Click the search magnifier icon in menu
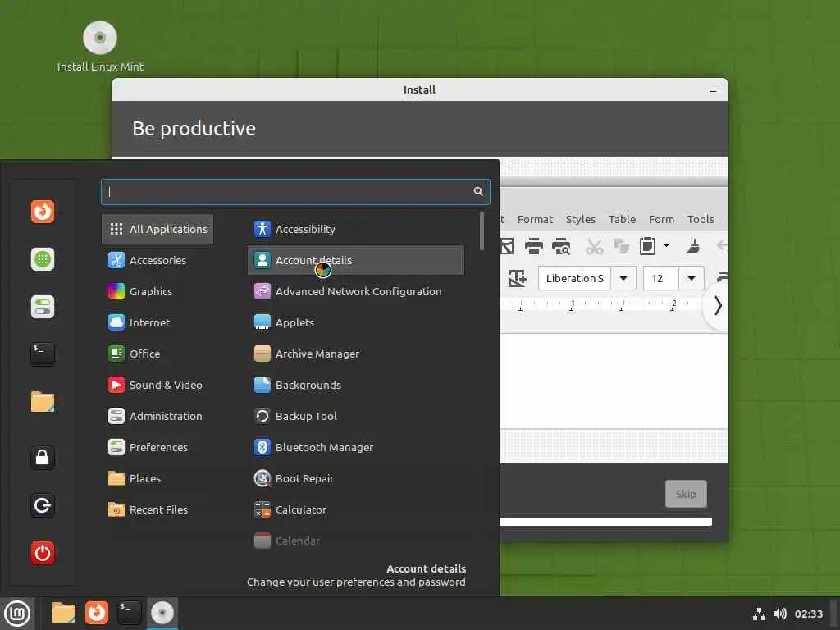840x630 pixels. tap(478, 191)
